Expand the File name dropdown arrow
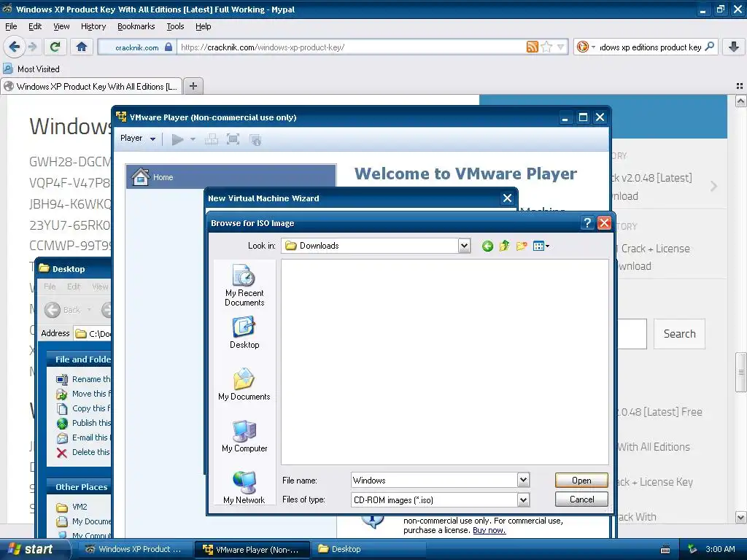The width and height of the screenshot is (747, 560). tap(523, 480)
